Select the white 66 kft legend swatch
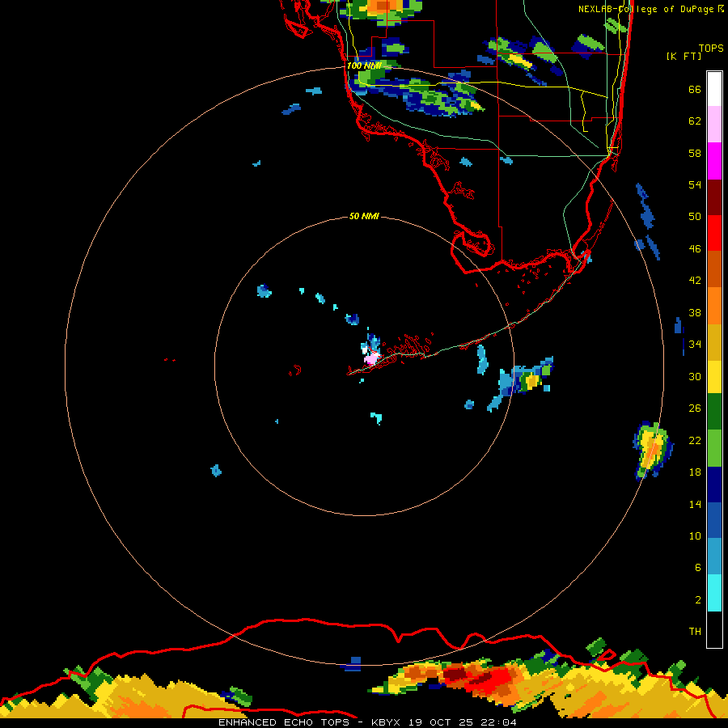 point(714,89)
